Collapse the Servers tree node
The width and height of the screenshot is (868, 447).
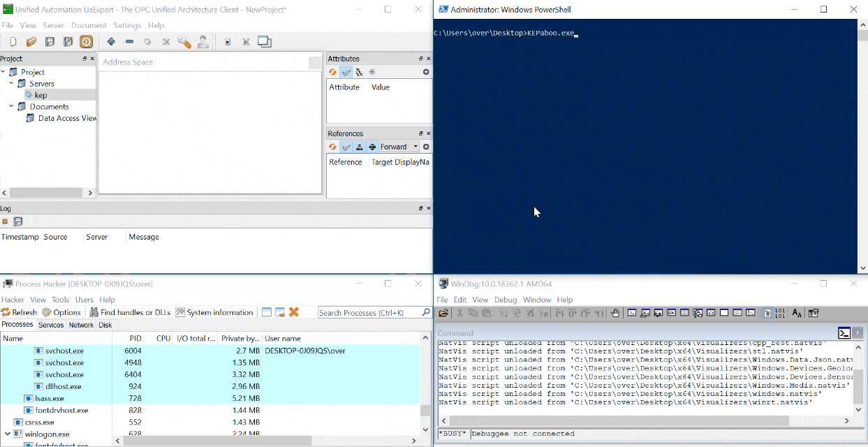click(11, 84)
